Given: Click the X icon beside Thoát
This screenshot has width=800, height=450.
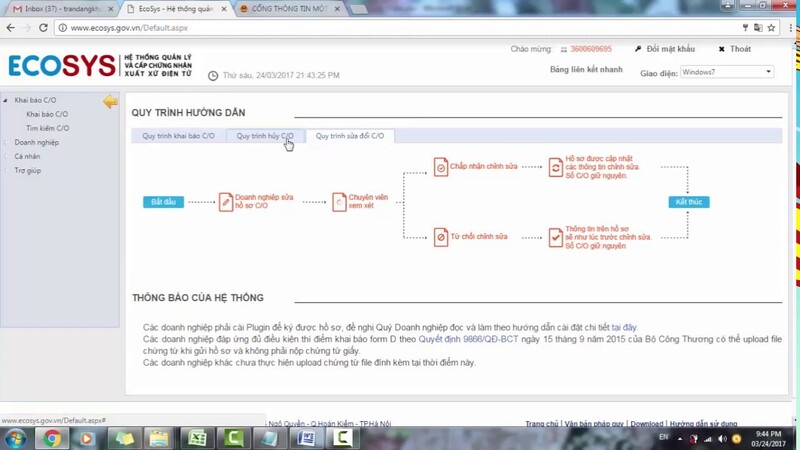Looking at the screenshot, I should pos(721,49).
